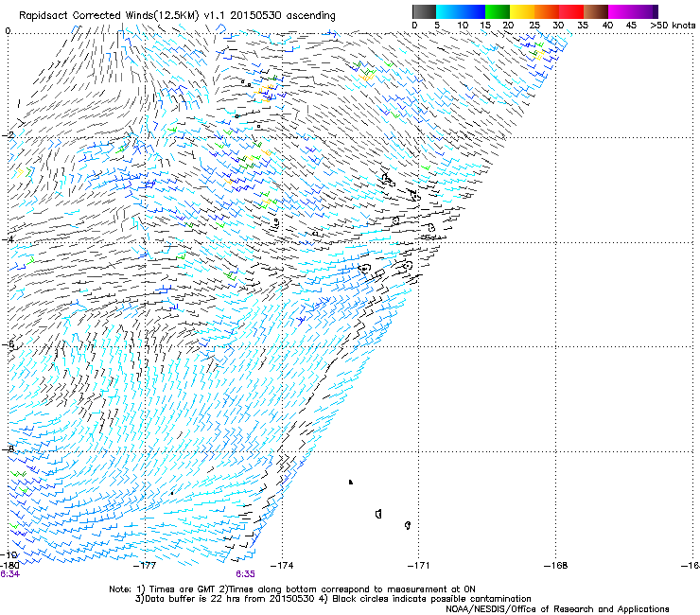Click the purple '8:35' time label
The image size is (700, 615).
[x=246, y=574]
